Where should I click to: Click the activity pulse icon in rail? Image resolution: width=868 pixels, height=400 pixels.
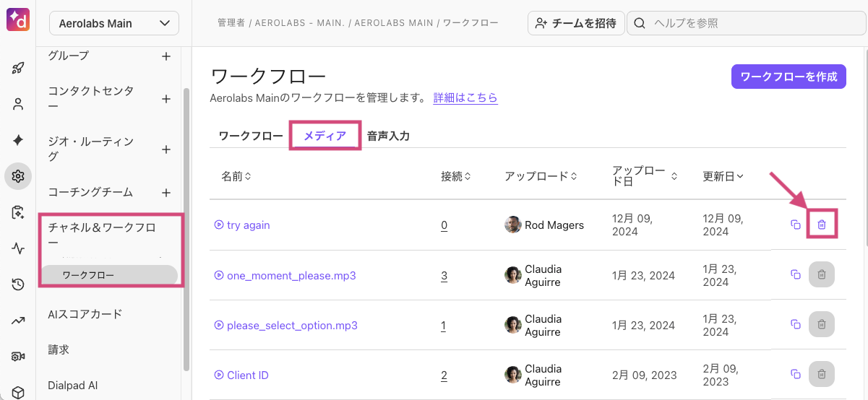pos(18,248)
